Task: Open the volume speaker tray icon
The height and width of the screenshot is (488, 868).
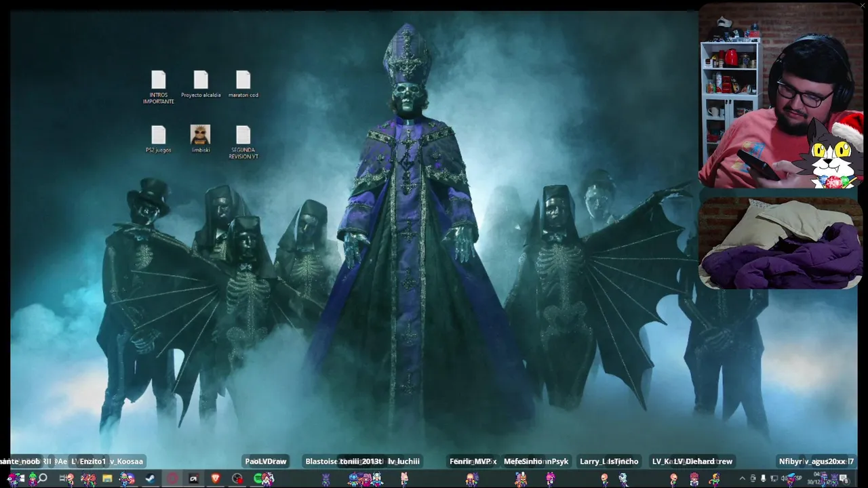Action: (785, 479)
